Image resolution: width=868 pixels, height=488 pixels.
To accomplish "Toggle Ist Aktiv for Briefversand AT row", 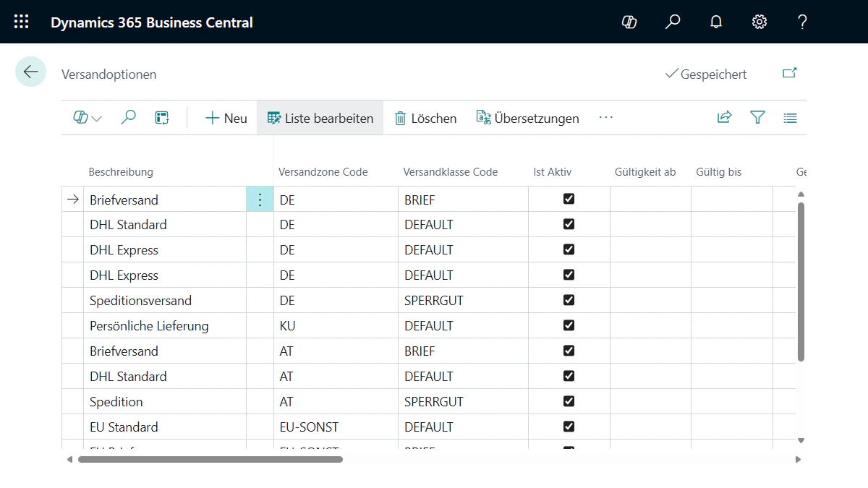I will (x=569, y=351).
